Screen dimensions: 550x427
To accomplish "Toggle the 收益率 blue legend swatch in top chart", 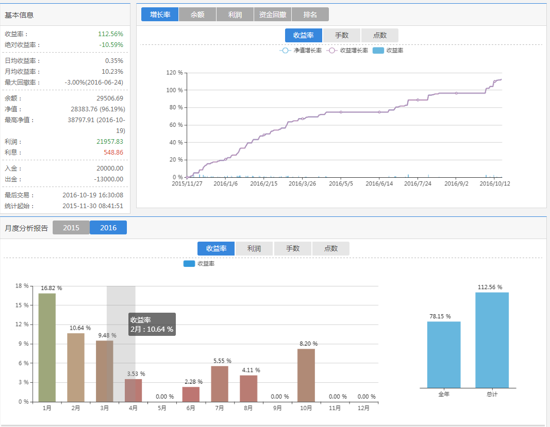I will click(x=378, y=51).
